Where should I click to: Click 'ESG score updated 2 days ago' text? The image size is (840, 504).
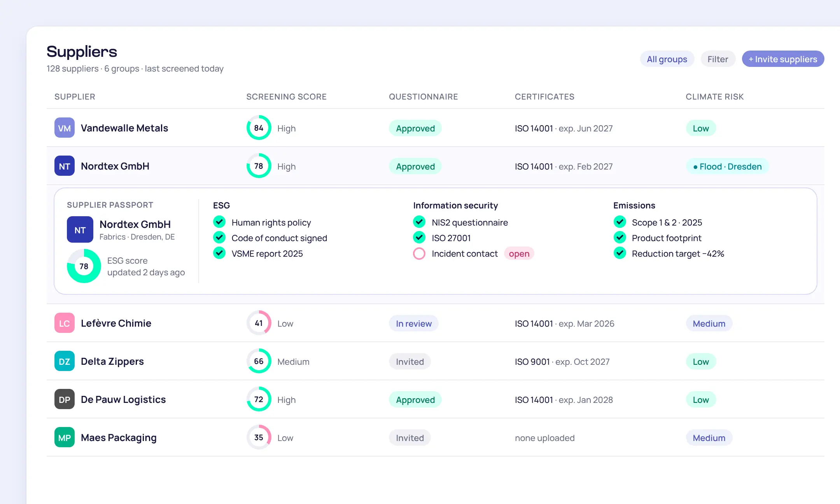tap(146, 266)
